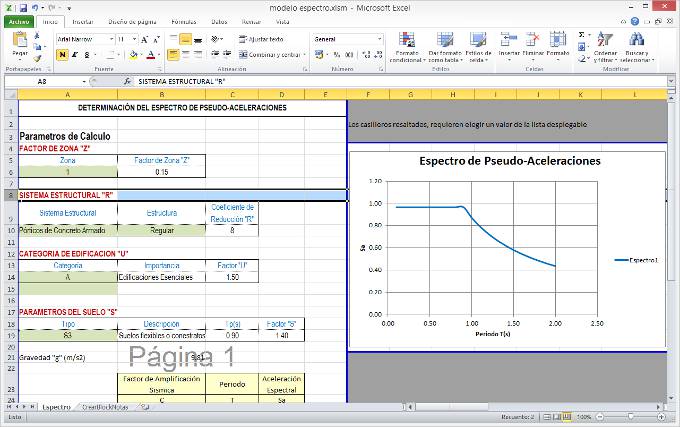
Task: Click the zoom slider in status bar
Action: pos(630,417)
